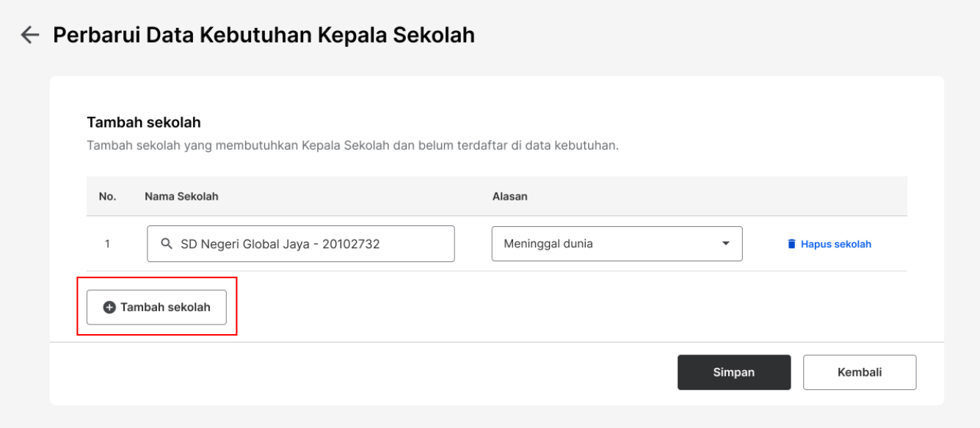Click the magnifier icon in school search field
This screenshot has height=428, width=980.
167,244
